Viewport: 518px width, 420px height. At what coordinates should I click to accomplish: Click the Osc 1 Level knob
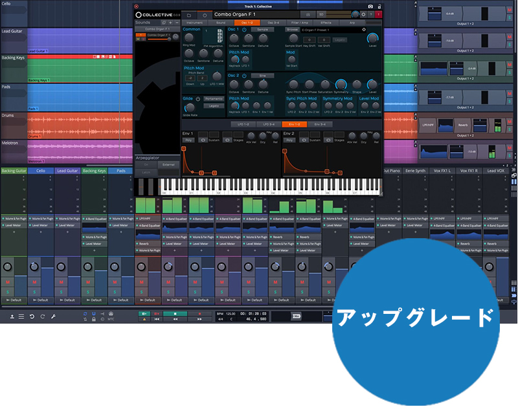pos(373,38)
